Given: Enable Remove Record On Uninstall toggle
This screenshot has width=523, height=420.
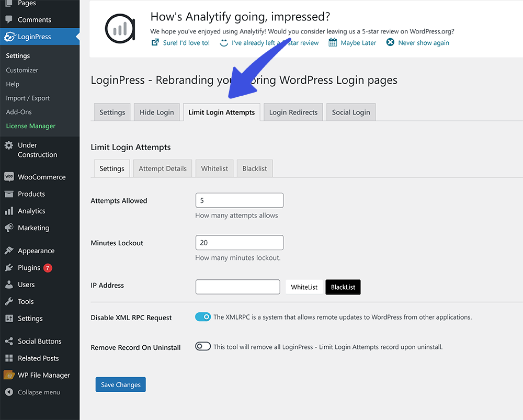Looking at the screenshot, I should point(203,346).
